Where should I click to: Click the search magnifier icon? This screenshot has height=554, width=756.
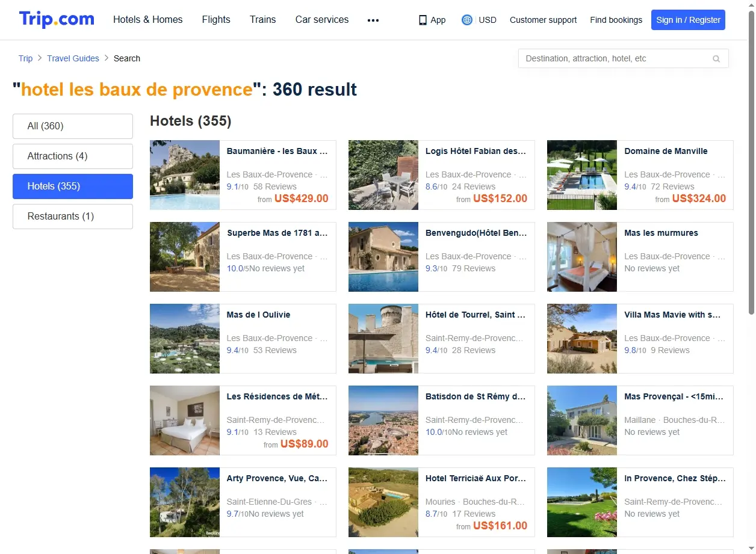(x=716, y=59)
